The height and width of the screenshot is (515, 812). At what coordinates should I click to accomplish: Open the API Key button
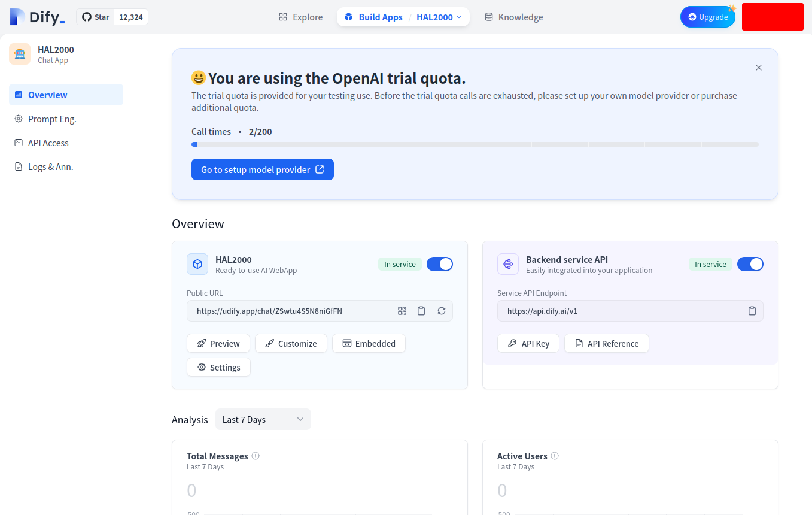coord(528,343)
